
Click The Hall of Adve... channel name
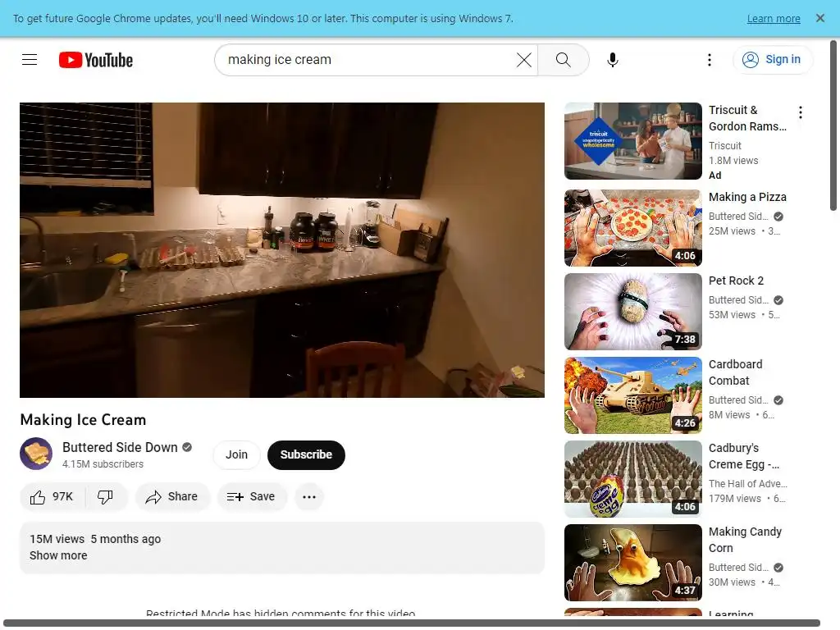coord(748,484)
